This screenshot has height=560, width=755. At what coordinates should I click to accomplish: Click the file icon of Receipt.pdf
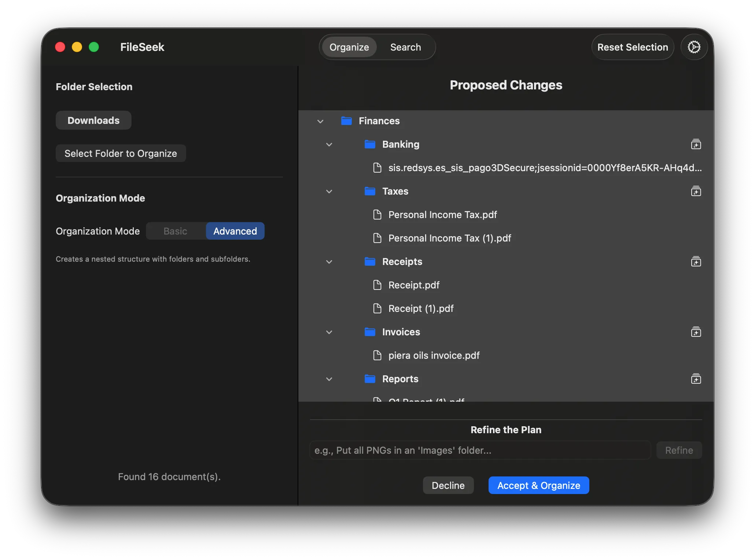[377, 285]
